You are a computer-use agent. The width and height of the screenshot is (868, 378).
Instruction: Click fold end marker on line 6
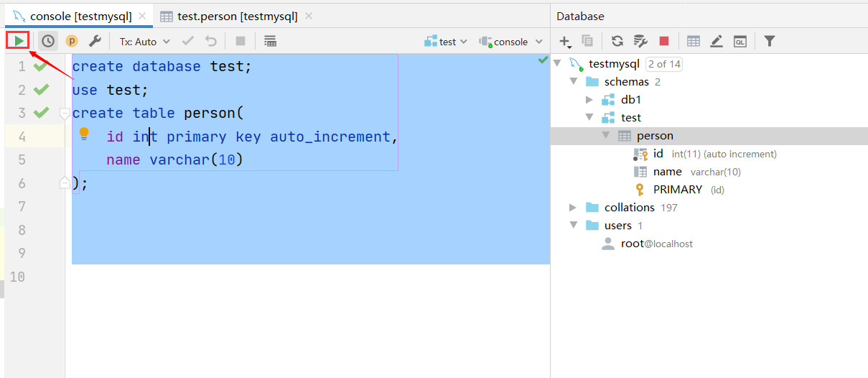tap(65, 183)
